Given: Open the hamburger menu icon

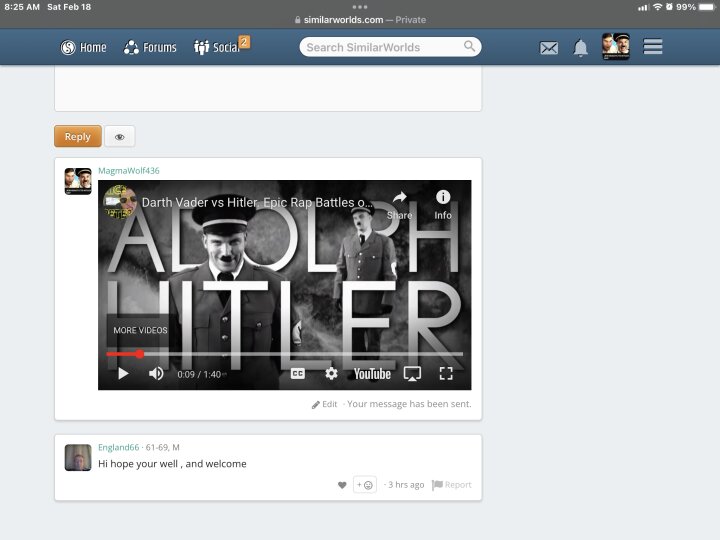Looking at the screenshot, I should tap(652, 46).
